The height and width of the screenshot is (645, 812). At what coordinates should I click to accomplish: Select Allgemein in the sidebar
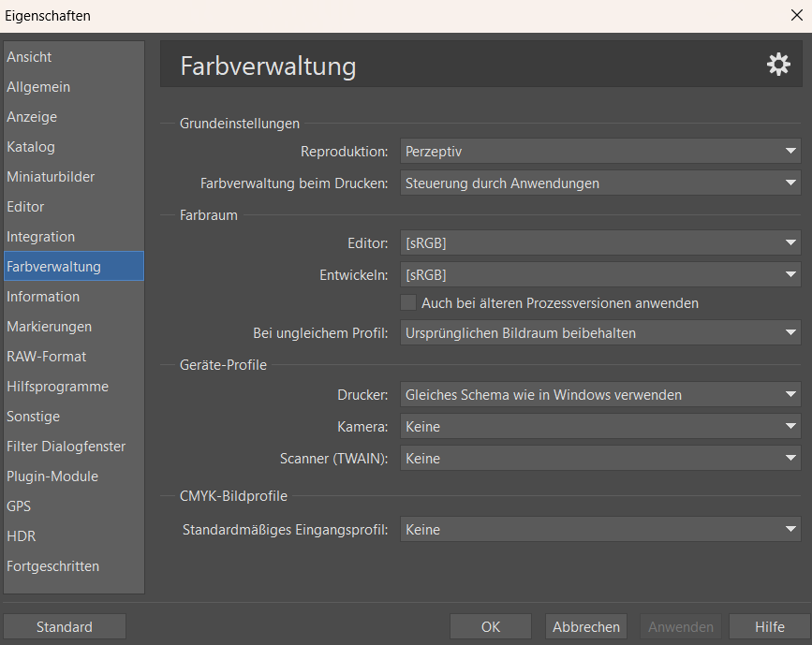[74, 87]
